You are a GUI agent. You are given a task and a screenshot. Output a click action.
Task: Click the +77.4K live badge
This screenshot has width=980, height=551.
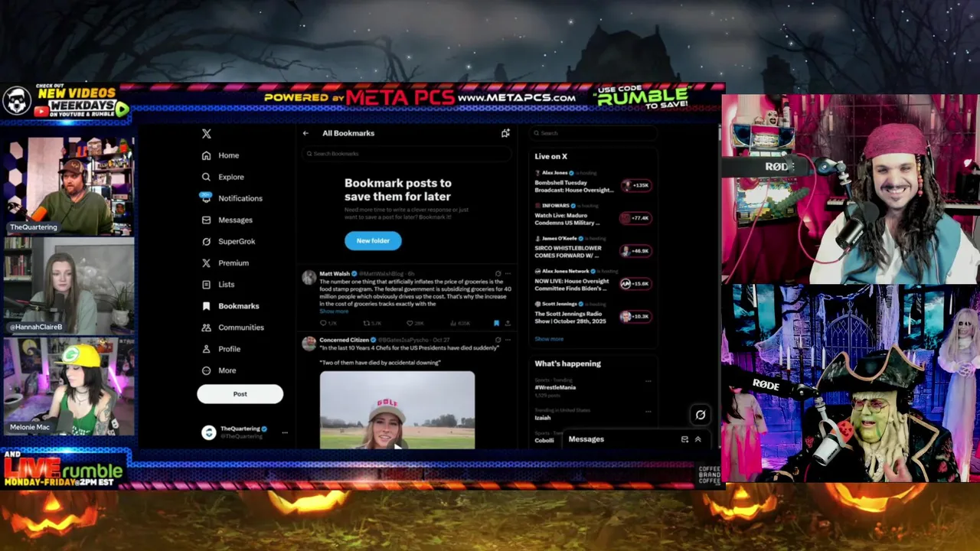click(x=635, y=218)
